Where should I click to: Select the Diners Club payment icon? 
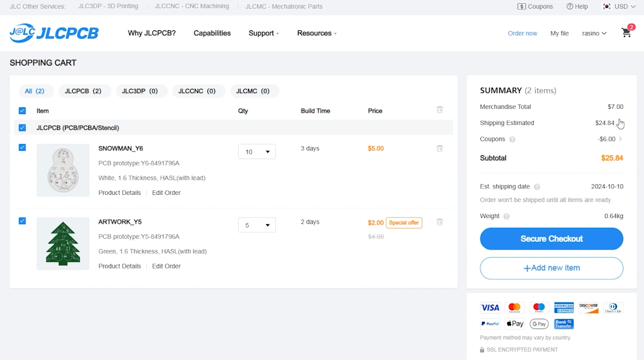pos(613,307)
